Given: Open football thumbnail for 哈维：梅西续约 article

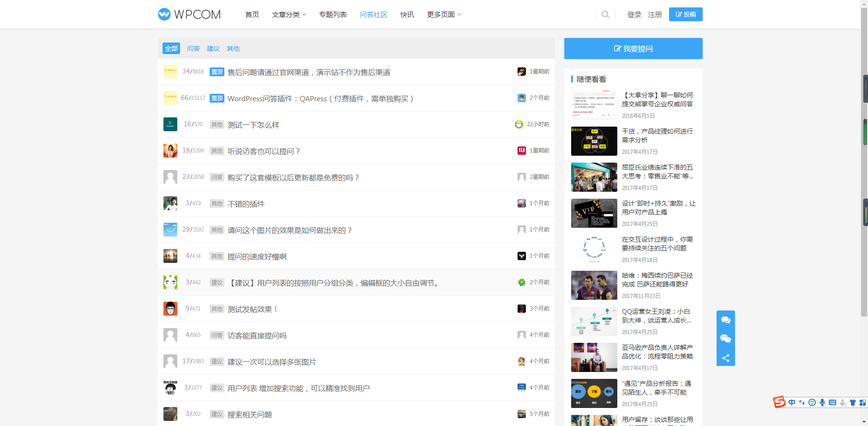Looking at the screenshot, I should (594, 285).
